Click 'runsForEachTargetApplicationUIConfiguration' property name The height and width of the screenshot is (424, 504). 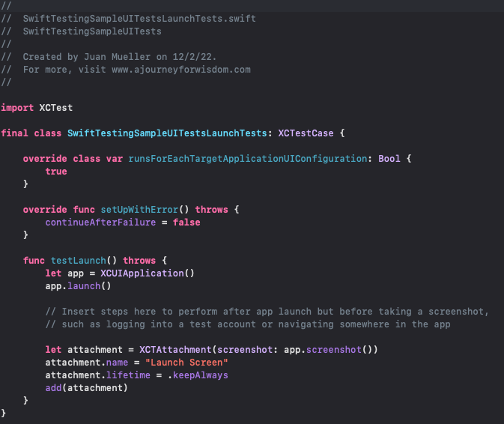248,159
